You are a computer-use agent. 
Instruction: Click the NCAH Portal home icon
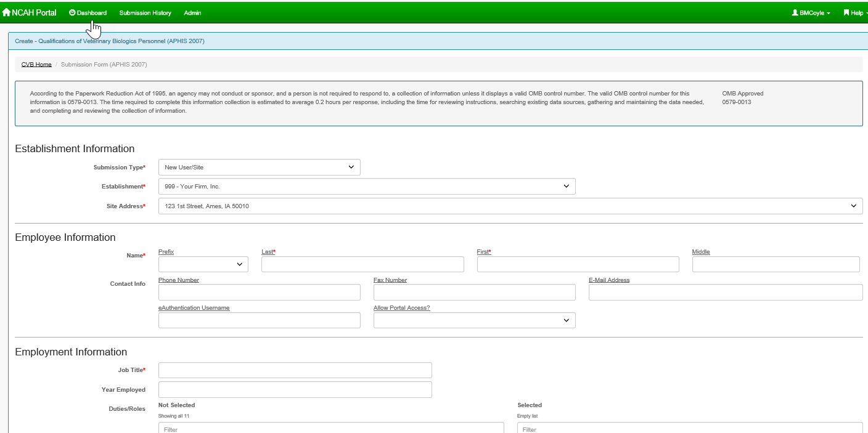7,12
